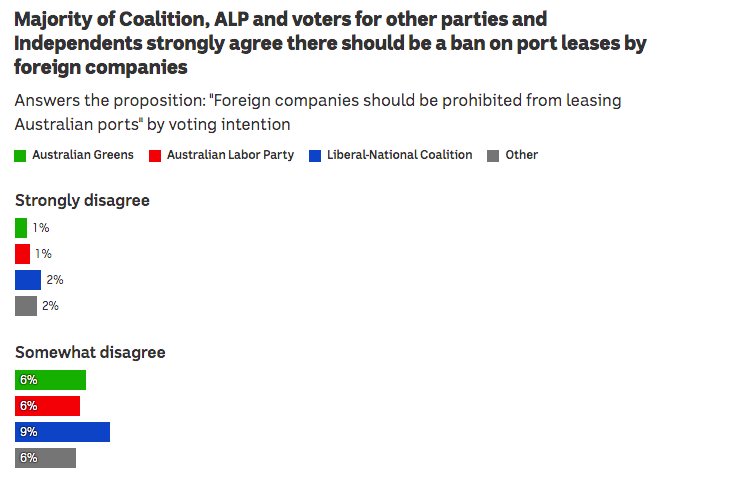Click the Somewhat disagree section heading
This screenshot has width=737, height=478.
tap(90, 353)
